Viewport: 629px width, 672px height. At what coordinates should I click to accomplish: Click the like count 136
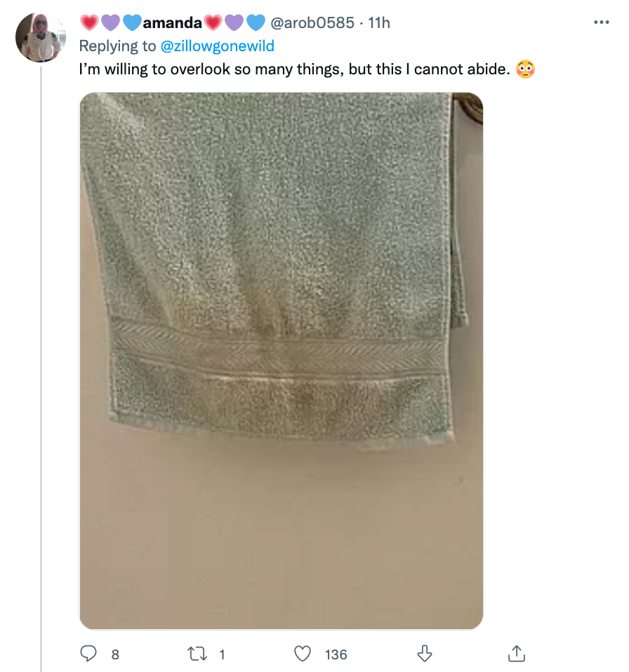coord(336,654)
